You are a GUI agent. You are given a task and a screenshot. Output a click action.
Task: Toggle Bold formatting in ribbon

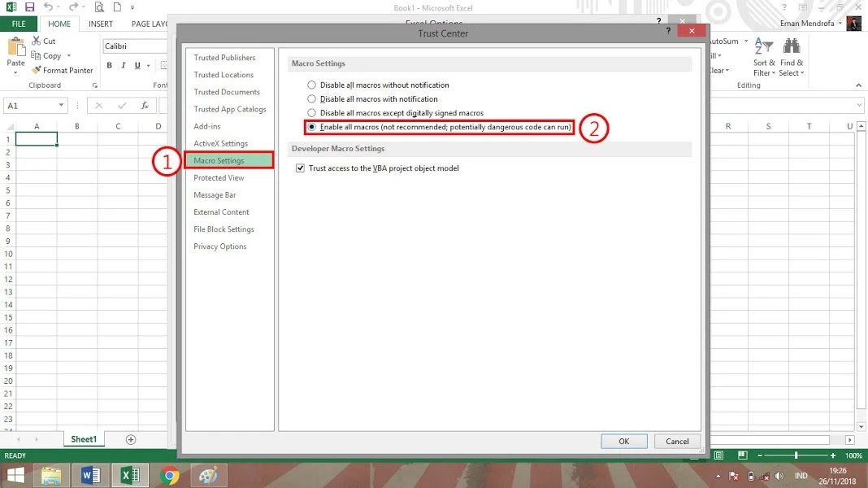click(x=110, y=65)
